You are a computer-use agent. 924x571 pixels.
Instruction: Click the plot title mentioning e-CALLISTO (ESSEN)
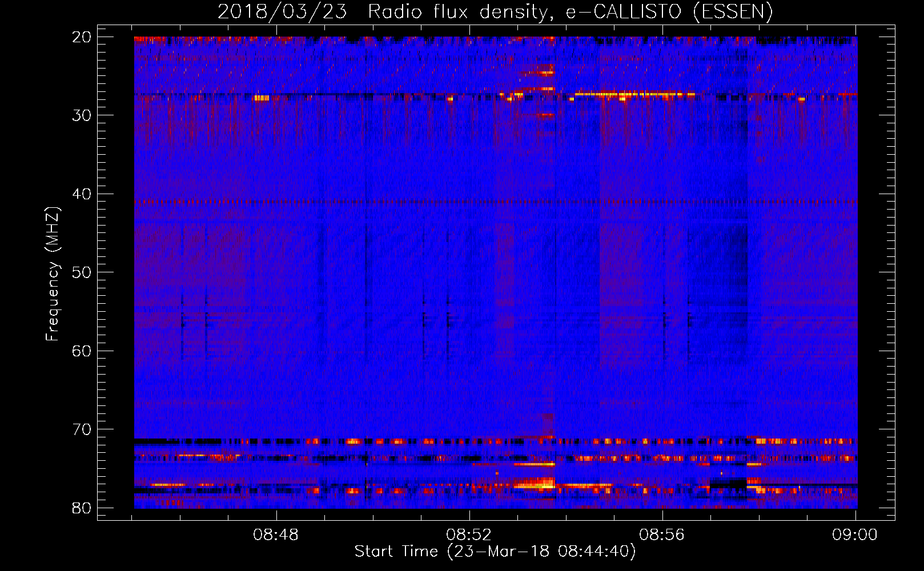click(495, 11)
